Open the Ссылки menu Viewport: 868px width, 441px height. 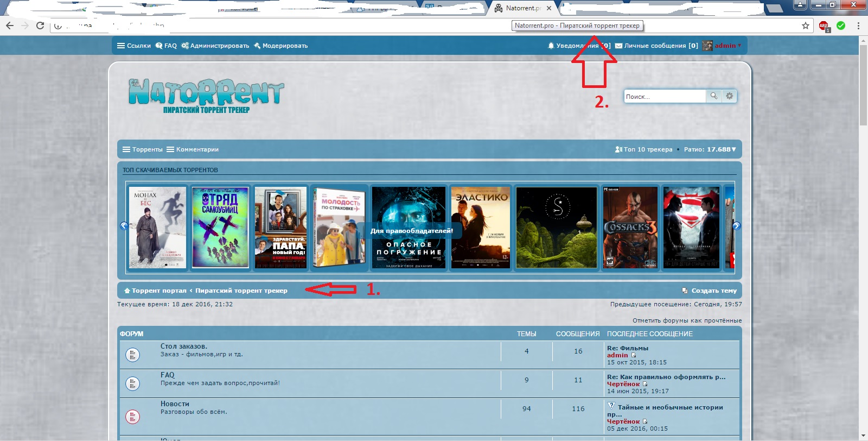coord(134,46)
